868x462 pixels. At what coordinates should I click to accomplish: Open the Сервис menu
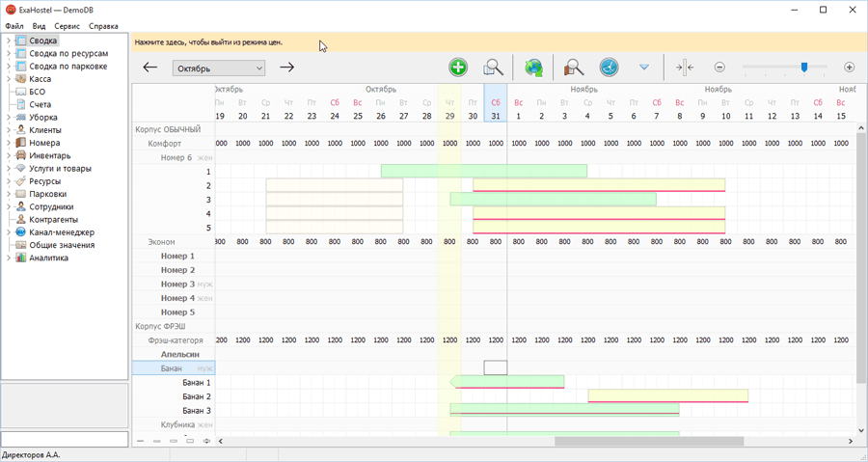(67, 26)
